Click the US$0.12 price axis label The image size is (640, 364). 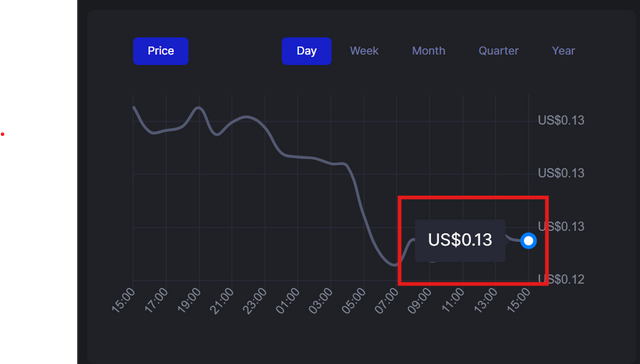561,280
